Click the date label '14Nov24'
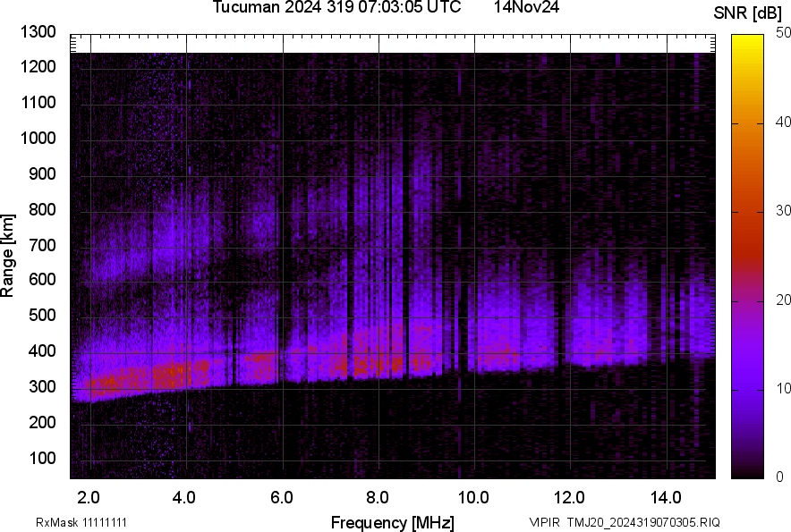This screenshot has width=791, height=532. [526, 7]
